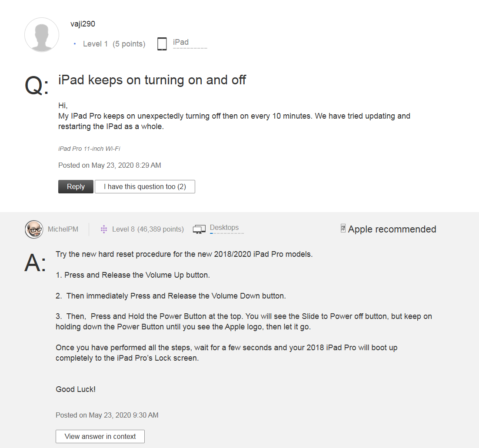Click the Level 8 (46,389 points) text
The height and width of the screenshot is (448, 479).
pyautogui.click(x=148, y=229)
